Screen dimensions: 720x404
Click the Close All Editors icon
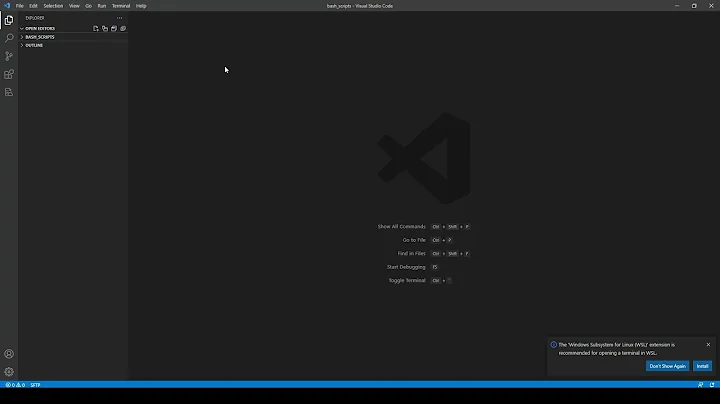(123, 29)
